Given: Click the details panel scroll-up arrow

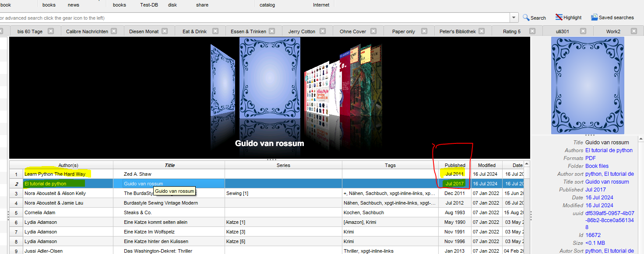Looking at the screenshot, I should tap(641, 139).
